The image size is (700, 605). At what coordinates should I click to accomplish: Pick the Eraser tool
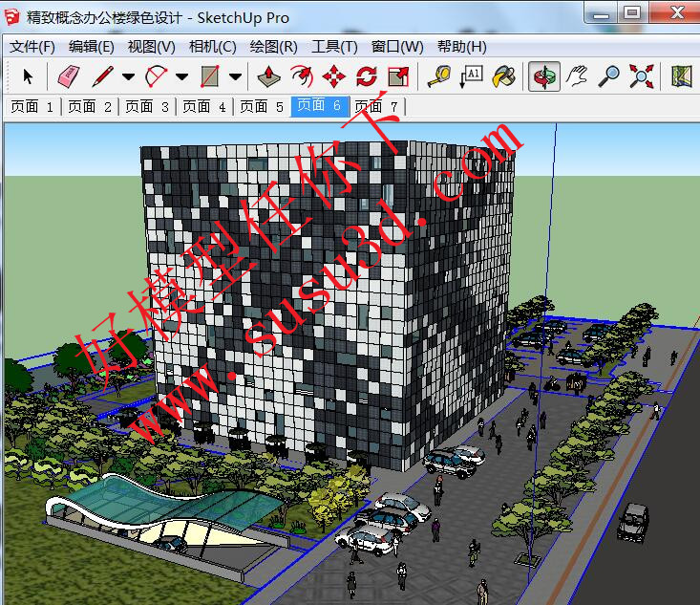click(x=69, y=76)
